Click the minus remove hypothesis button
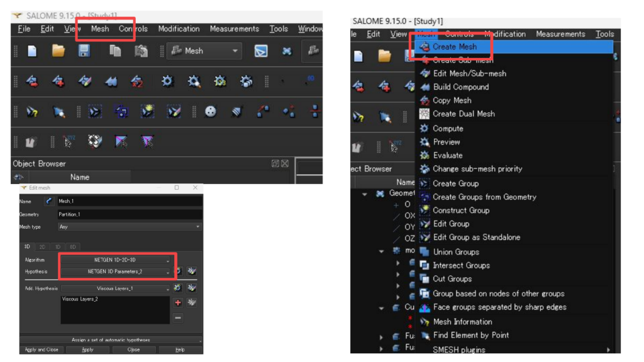 (178, 317)
